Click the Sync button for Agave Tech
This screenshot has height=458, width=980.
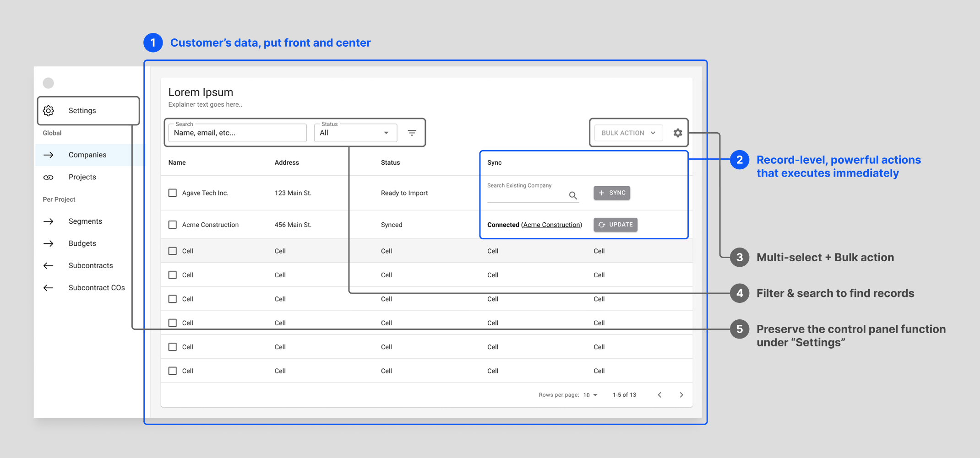[x=612, y=193]
